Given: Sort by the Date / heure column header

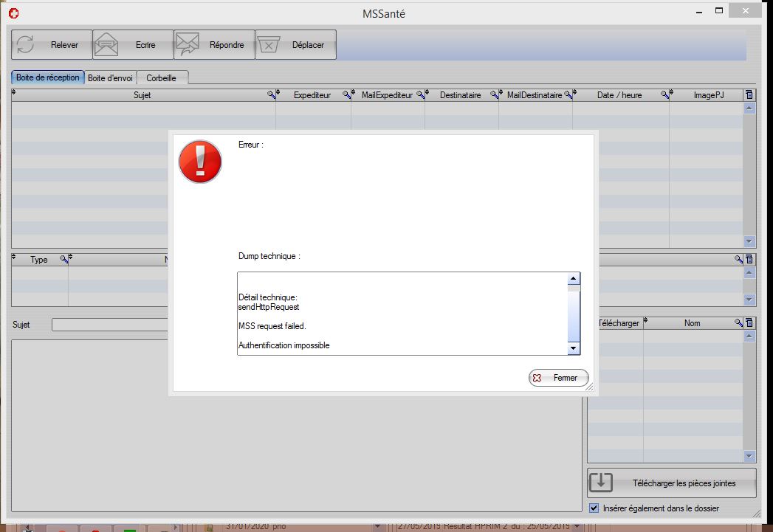Looking at the screenshot, I should (x=619, y=95).
